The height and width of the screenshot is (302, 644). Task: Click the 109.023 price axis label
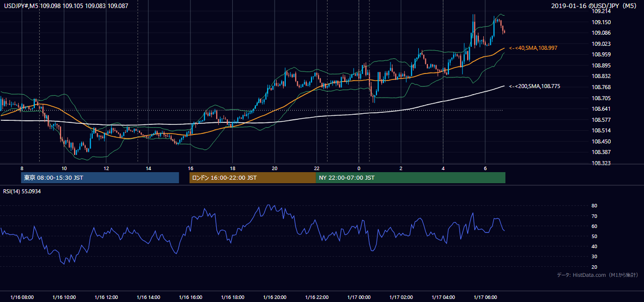click(602, 44)
